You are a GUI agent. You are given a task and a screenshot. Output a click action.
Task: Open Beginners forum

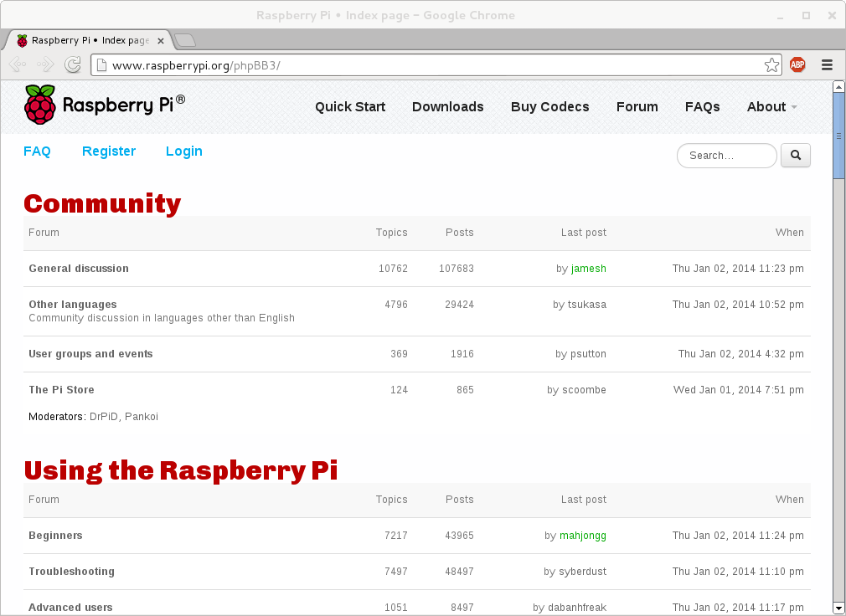point(55,536)
